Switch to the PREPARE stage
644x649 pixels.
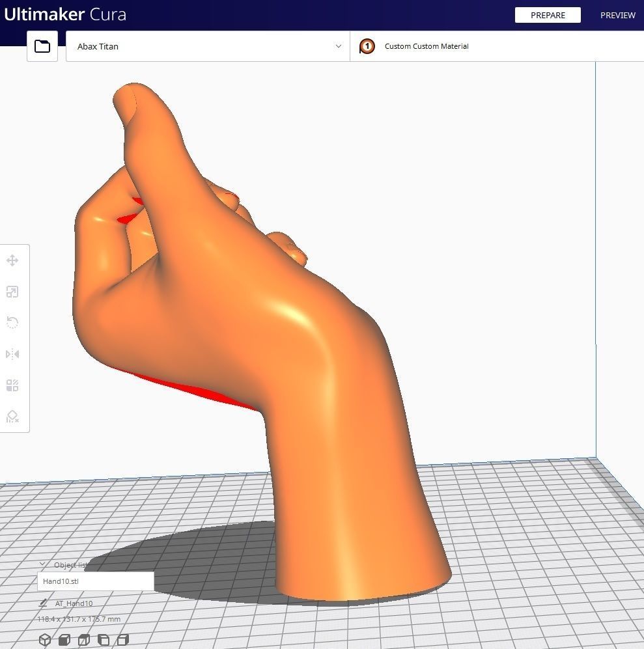[548, 16]
